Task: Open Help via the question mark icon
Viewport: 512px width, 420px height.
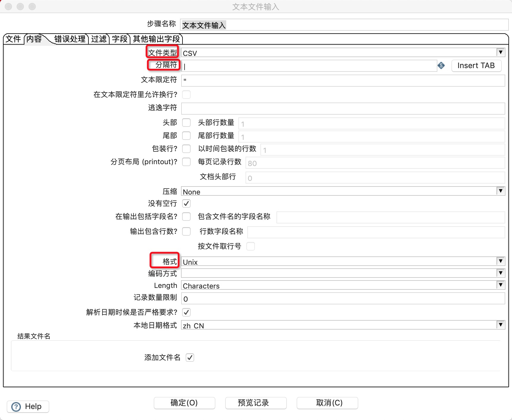Action: click(16, 406)
